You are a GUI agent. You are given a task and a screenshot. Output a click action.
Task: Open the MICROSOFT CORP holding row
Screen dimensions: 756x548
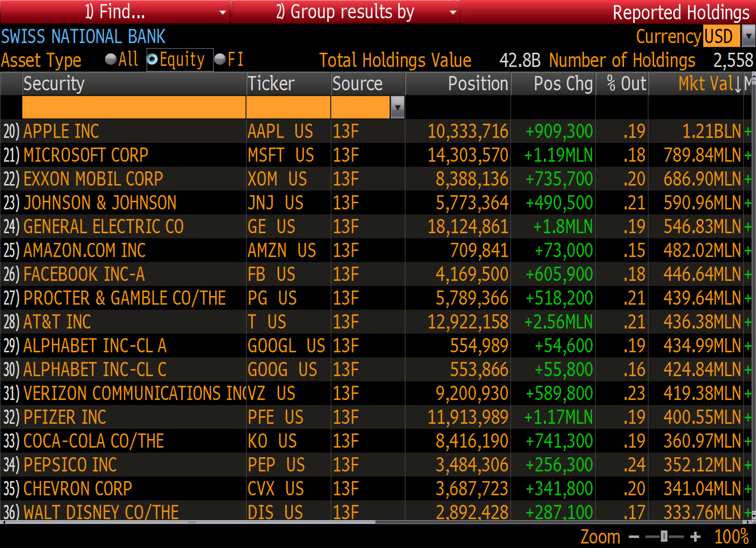tap(376, 155)
